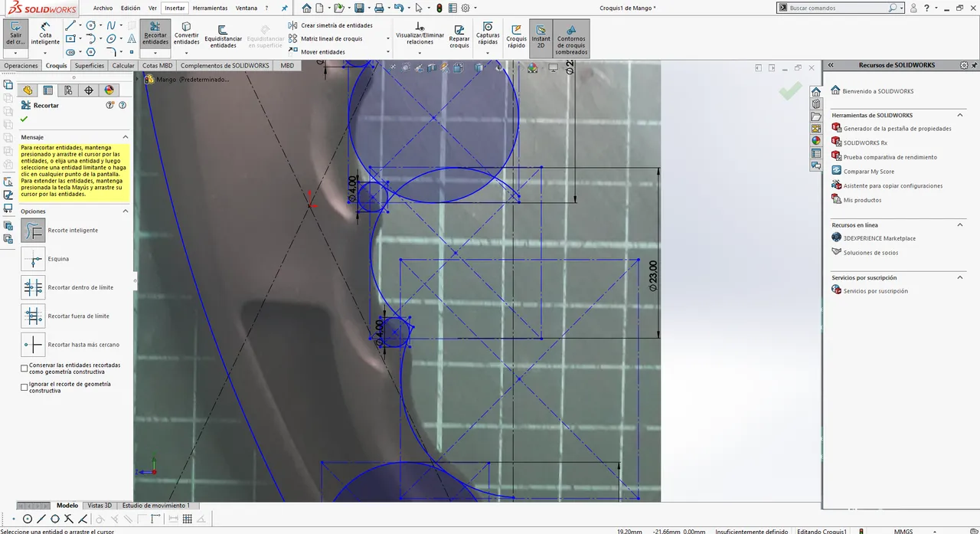Collapse Servicios por suscripción section

pos(960,277)
